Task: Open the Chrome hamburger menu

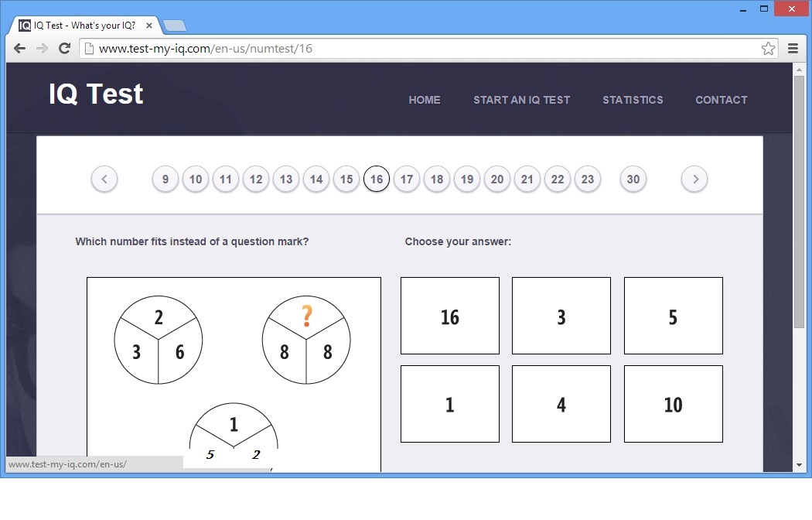Action: [793, 49]
